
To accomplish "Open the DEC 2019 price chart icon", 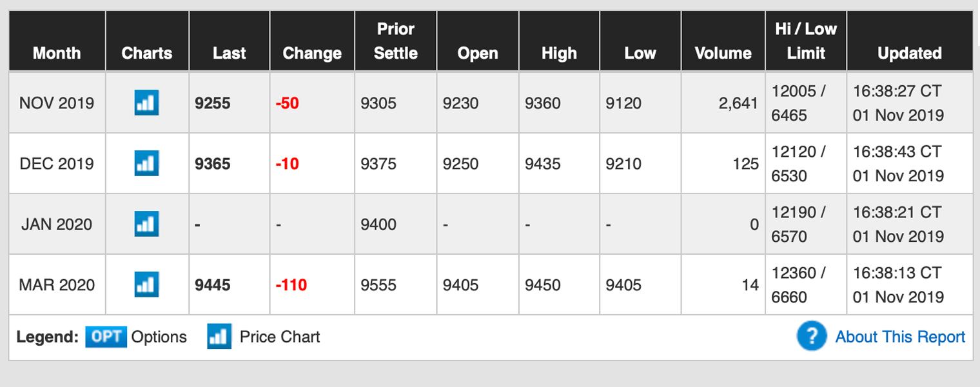I will click(147, 163).
